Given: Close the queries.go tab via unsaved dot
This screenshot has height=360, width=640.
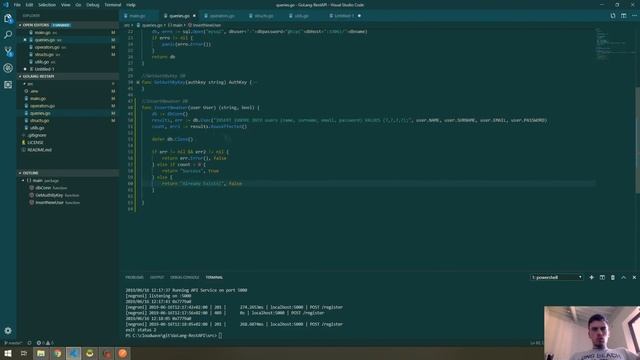Looking at the screenshot, I should coord(194,16).
